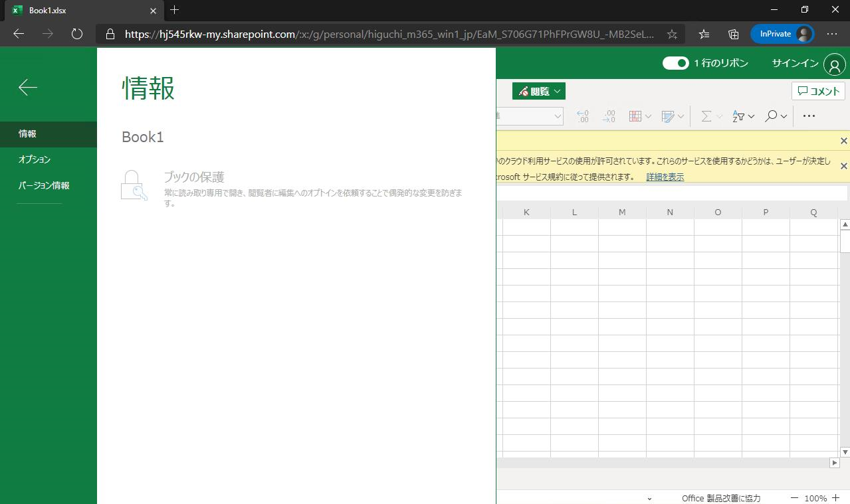This screenshot has width=850, height=504.
Task: Toggle the 1行のリボン switch
Action: pyautogui.click(x=676, y=63)
